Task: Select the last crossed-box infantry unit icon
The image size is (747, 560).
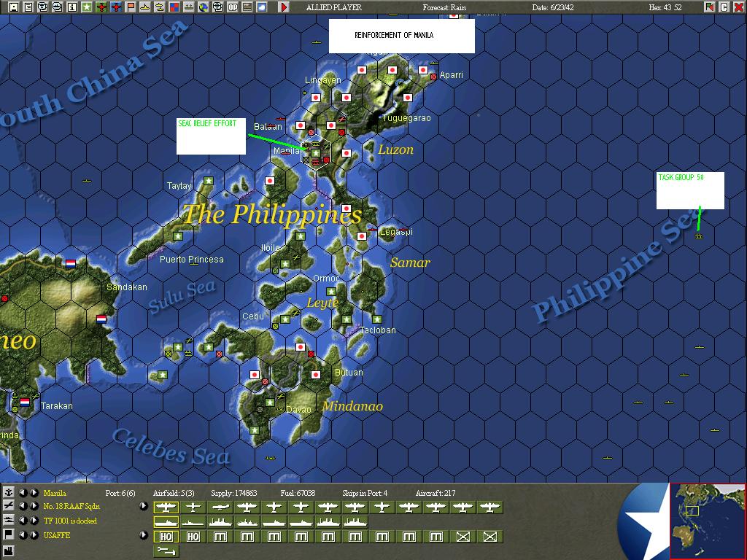Action: 489,537
